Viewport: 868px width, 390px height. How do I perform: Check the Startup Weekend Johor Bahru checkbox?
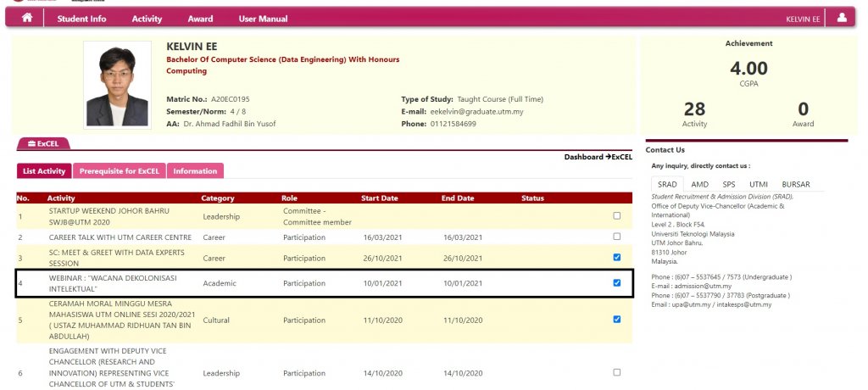coord(616,216)
